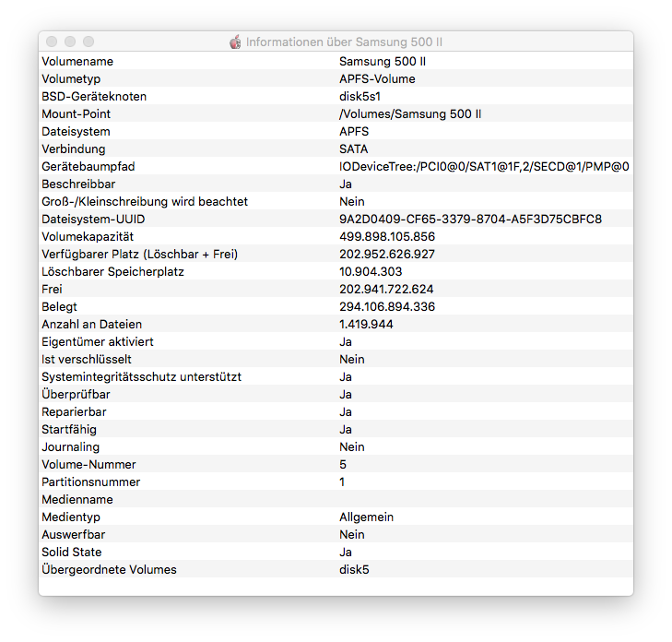Select the Volume-Nummer value '5'

pos(343,465)
